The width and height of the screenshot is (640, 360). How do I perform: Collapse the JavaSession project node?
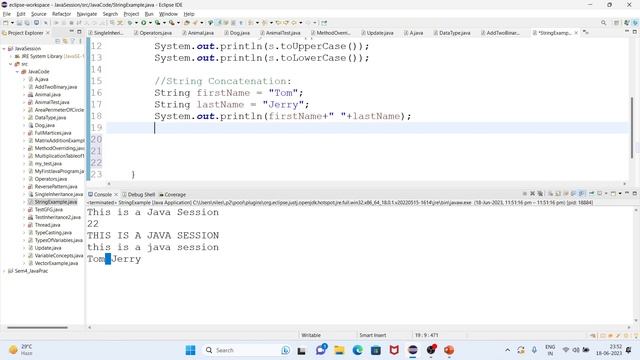tap(4, 48)
